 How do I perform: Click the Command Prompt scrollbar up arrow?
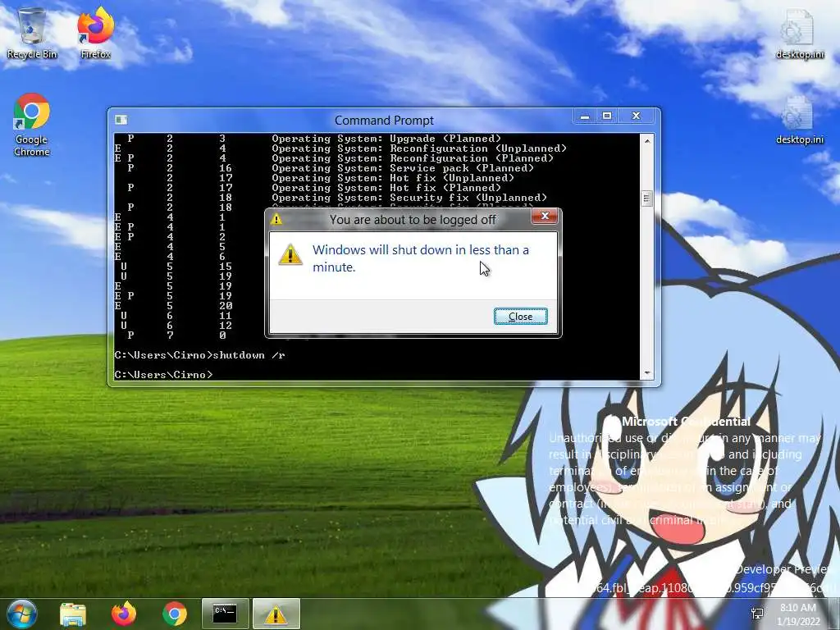(x=647, y=141)
